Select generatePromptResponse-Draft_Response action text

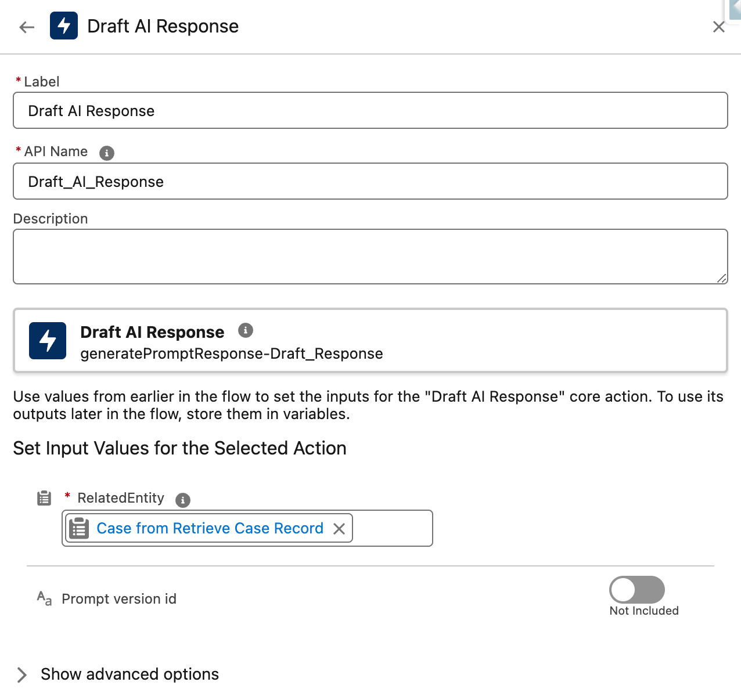[x=232, y=353]
